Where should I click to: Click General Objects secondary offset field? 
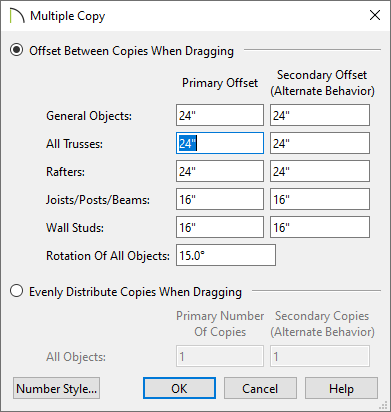(320, 115)
